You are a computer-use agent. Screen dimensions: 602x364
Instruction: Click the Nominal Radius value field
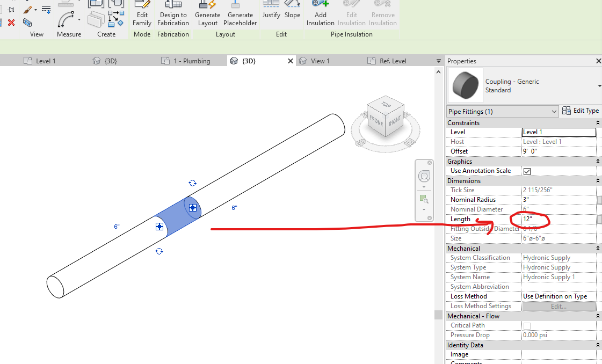[559, 200]
